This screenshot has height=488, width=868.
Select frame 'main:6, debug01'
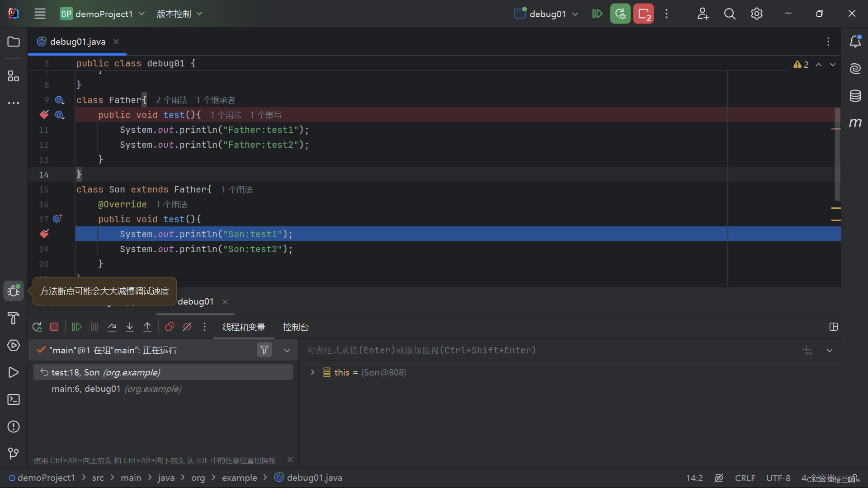tap(163, 389)
